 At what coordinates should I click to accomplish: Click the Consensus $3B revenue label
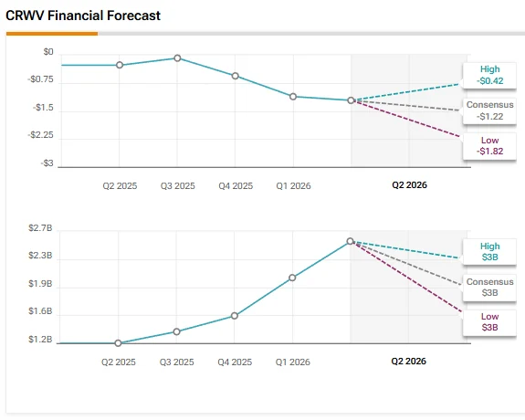coord(489,288)
